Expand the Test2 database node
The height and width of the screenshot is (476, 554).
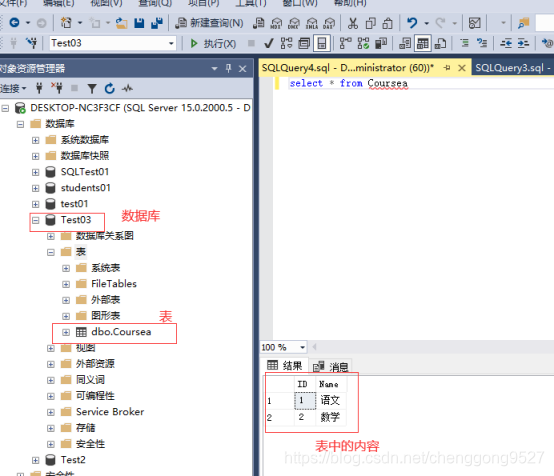pos(35,460)
